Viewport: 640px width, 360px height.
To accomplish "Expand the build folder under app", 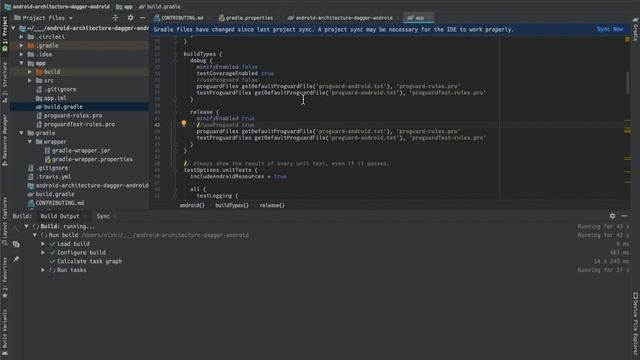I will pyautogui.click(x=30, y=72).
